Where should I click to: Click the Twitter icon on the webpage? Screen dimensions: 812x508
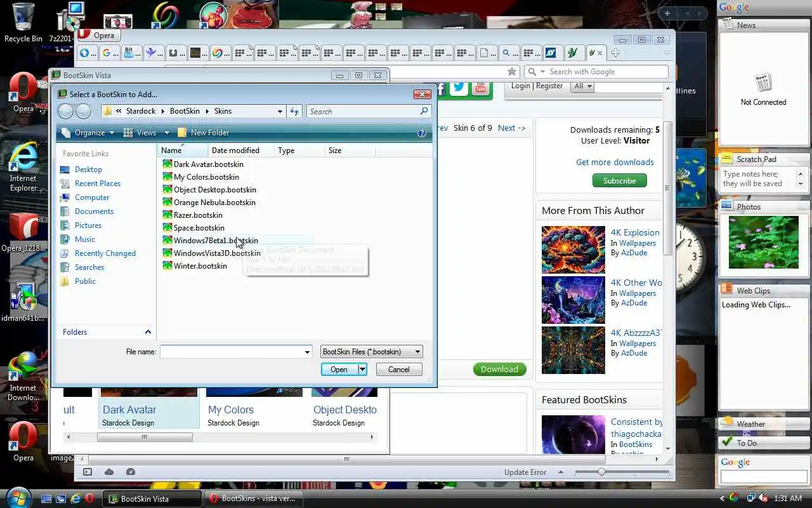click(459, 88)
